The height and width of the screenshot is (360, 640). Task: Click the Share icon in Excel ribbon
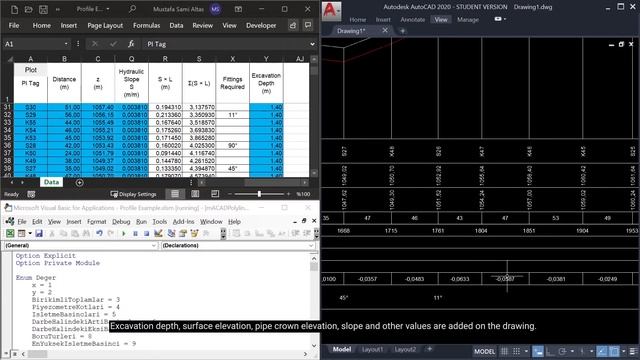coord(293,25)
